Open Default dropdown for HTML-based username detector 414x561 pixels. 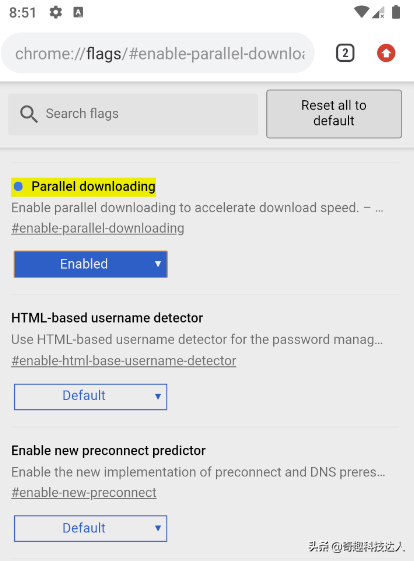point(91,396)
